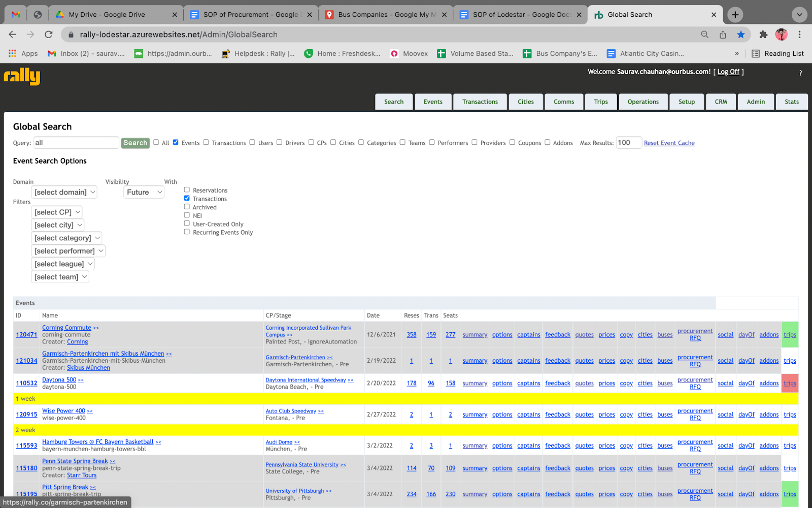Open the select category dropdown
The height and width of the screenshot is (508, 812).
tap(66, 238)
